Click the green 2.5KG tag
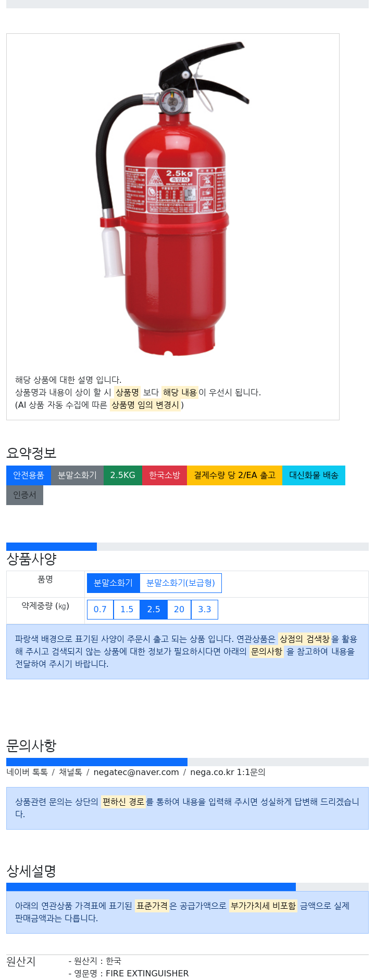375x980 pixels. (123, 475)
